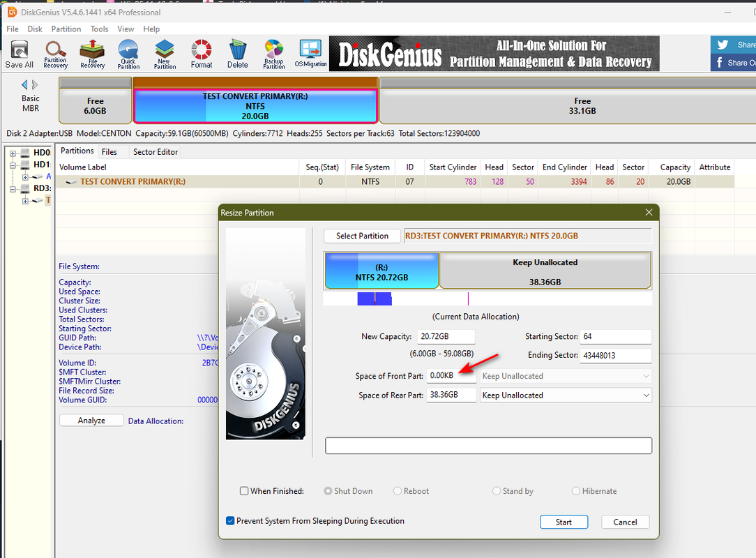756x558 pixels.
Task: Go to previous disk with left arrow
Action: click(24, 85)
